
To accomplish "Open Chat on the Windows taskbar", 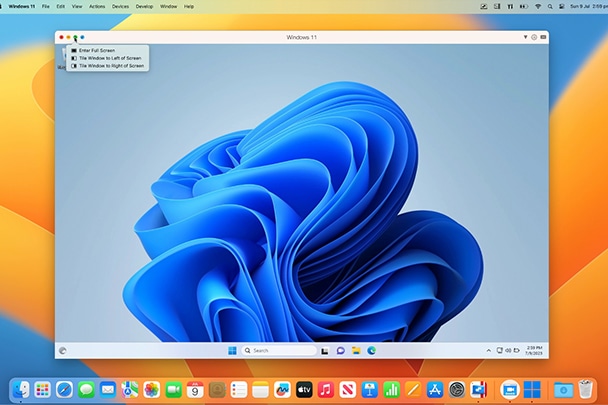I will tap(340, 351).
